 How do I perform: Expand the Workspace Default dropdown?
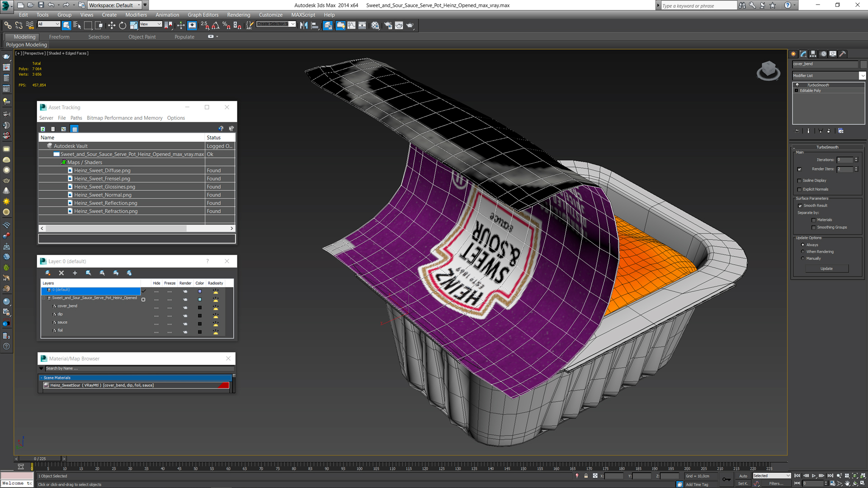pyautogui.click(x=139, y=5)
